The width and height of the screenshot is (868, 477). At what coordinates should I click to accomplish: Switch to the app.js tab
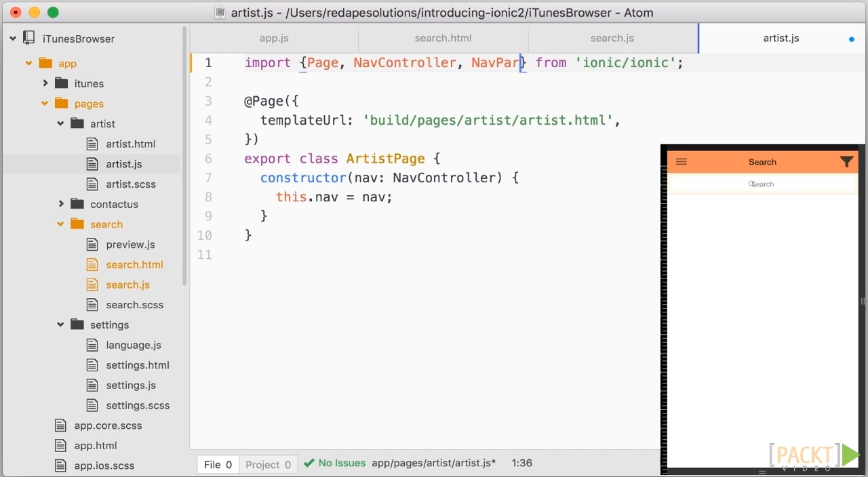click(x=274, y=38)
